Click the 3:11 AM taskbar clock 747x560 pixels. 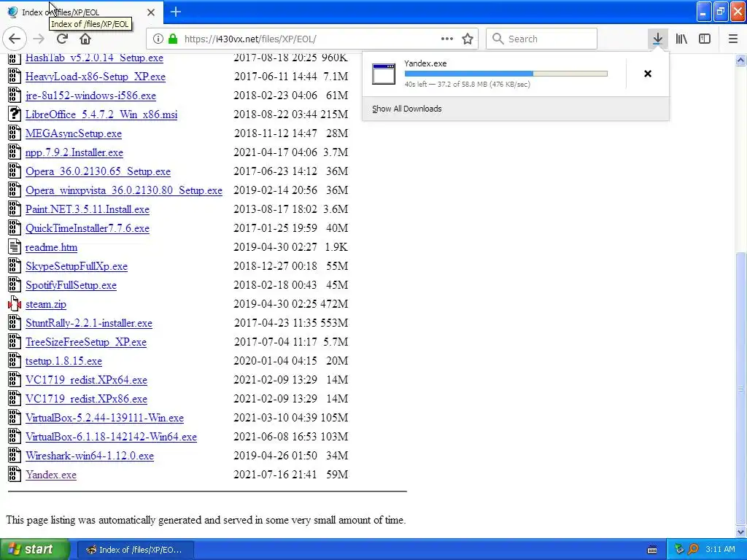pos(720,550)
